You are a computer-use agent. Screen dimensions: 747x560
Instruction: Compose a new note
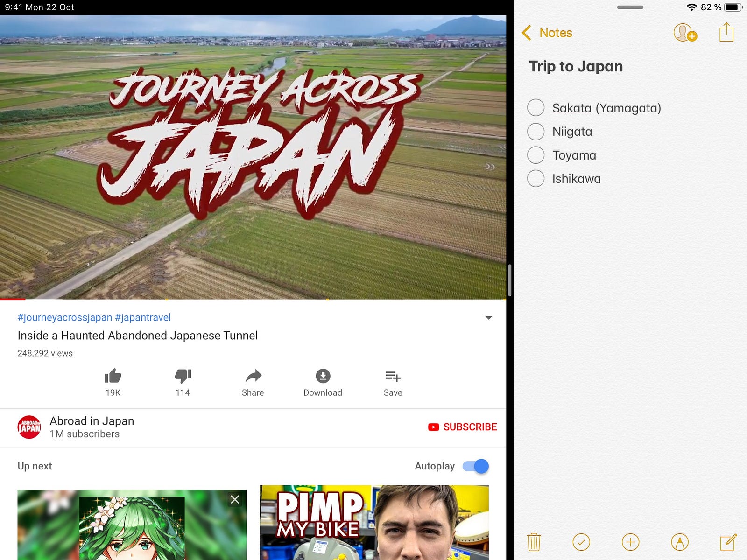728,542
